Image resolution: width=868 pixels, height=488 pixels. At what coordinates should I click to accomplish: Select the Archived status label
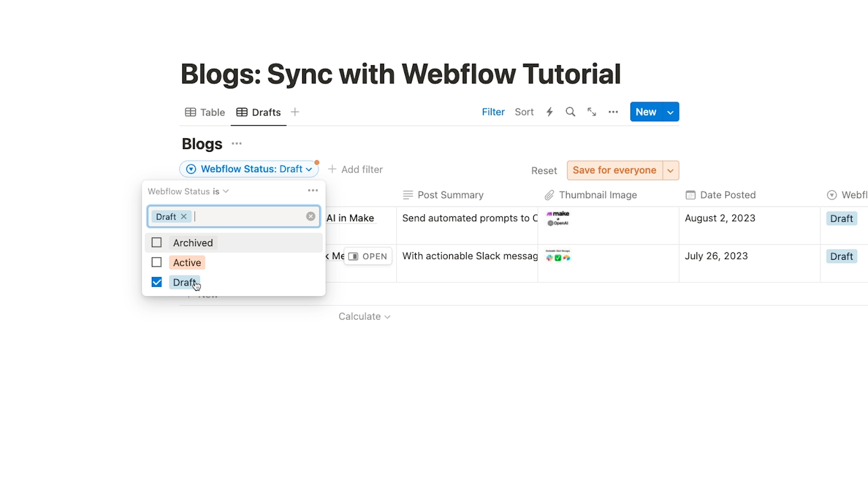click(x=193, y=243)
